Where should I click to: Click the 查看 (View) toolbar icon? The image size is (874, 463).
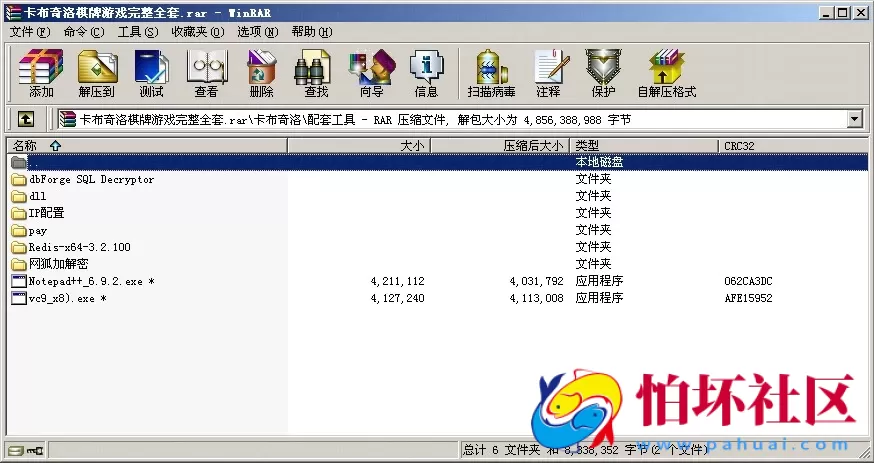(207, 67)
